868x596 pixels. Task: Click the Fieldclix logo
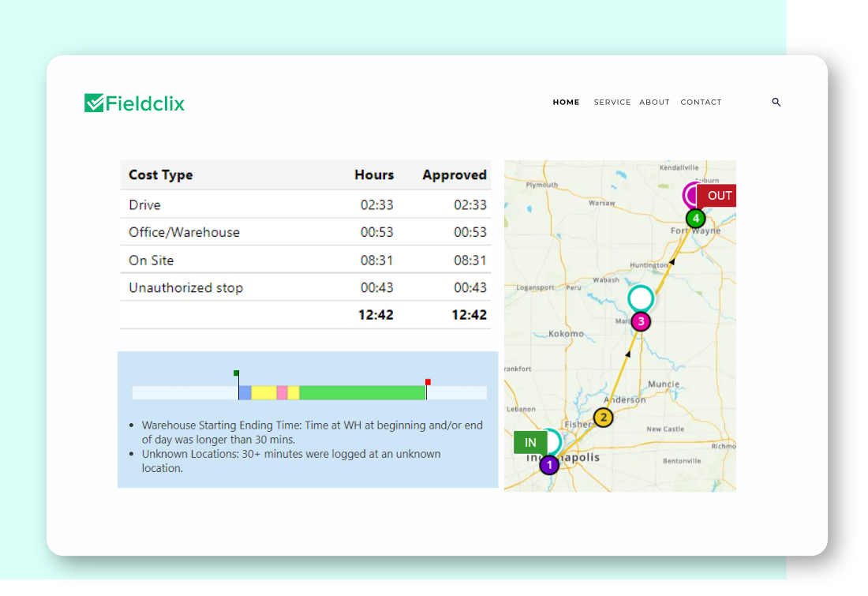(x=135, y=103)
